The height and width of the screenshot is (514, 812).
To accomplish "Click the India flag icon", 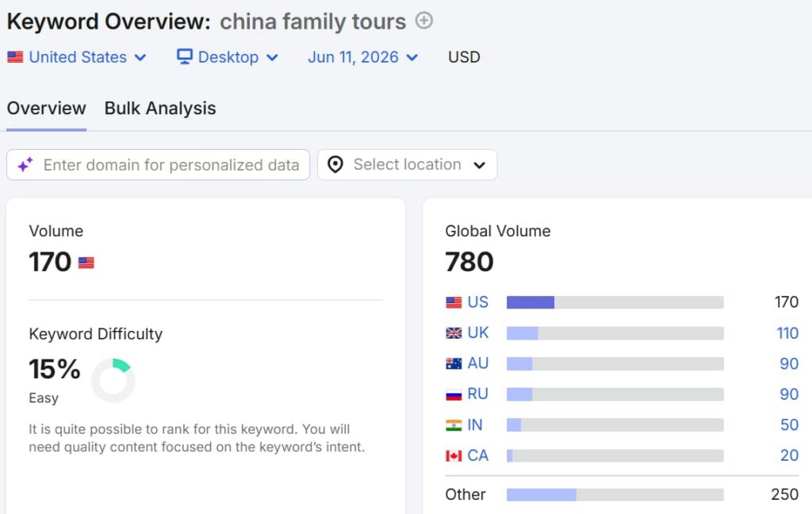I will coord(454,425).
